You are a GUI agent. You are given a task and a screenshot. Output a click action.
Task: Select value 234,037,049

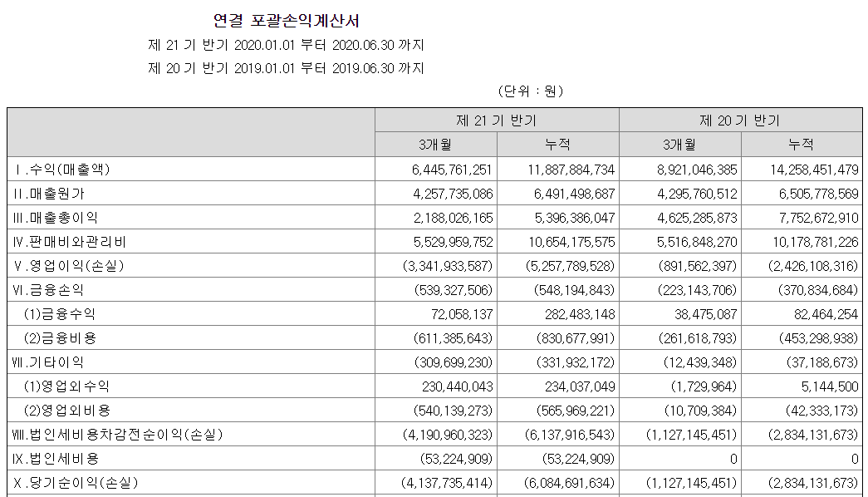580,386
